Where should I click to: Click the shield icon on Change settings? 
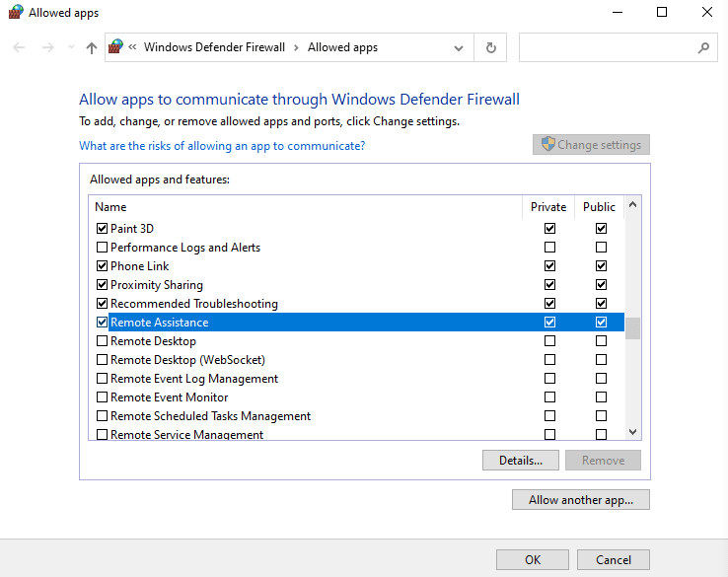pyautogui.click(x=547, y=144)
